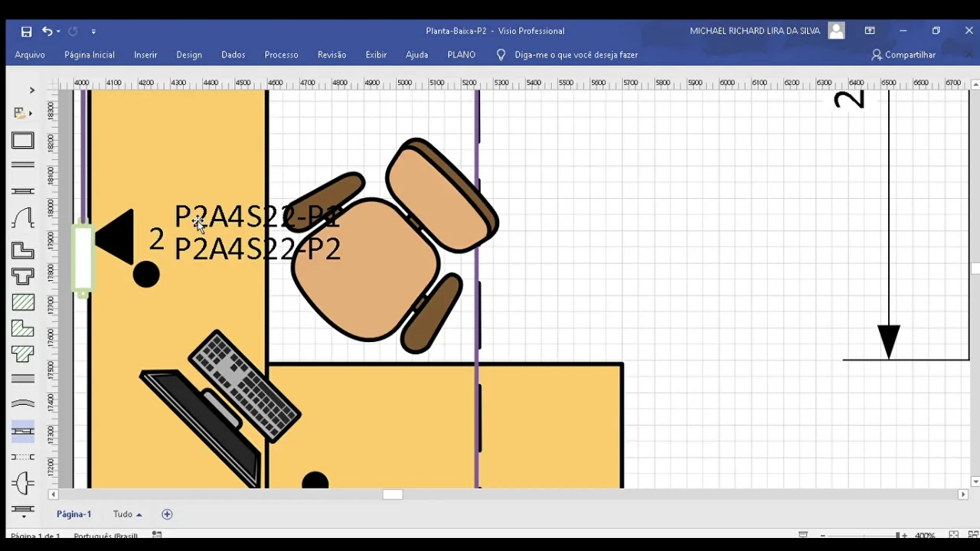Image resolution: width=980 pixels, height=551 pixels.
Task: Select the green hatched L-shaped space
Action: coord(23,328)
